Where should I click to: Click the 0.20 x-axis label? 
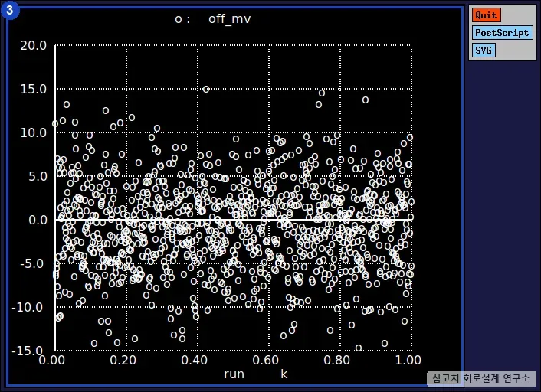point(123,361)
